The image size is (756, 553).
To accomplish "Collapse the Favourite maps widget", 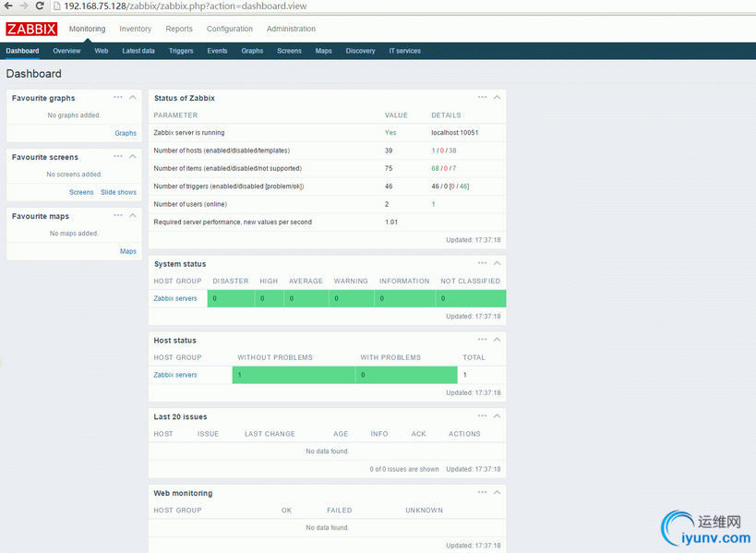I will (133, 215).
